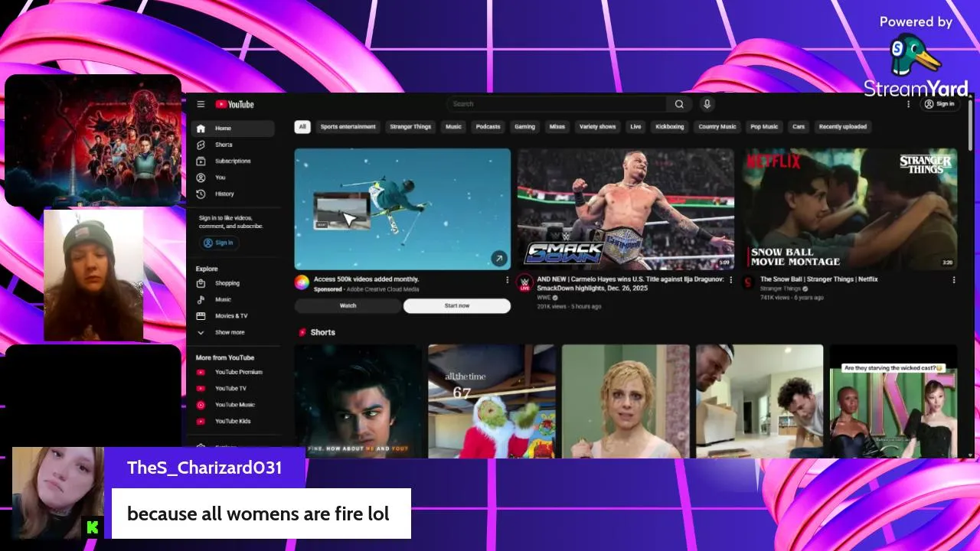Play the Snow Ball Movie Montage thumbnail
The height and width of the screenshot is (551, 980).
849,209
